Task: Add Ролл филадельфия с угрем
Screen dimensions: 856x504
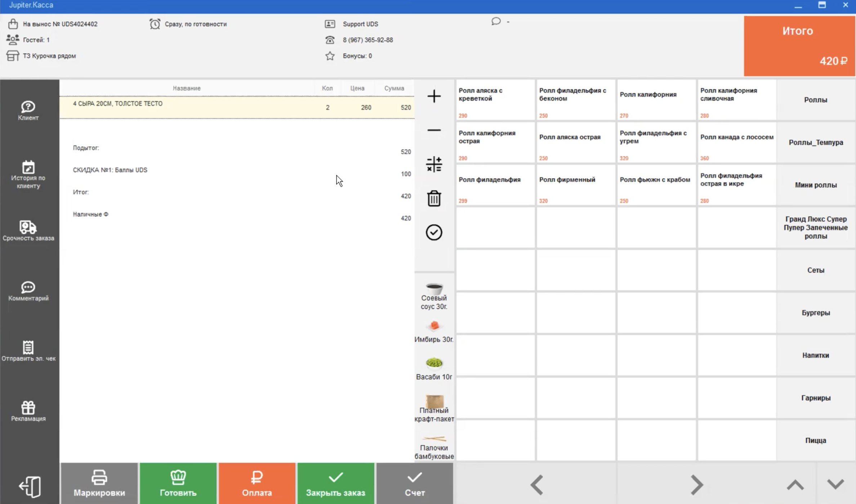Action: point(656,142)
